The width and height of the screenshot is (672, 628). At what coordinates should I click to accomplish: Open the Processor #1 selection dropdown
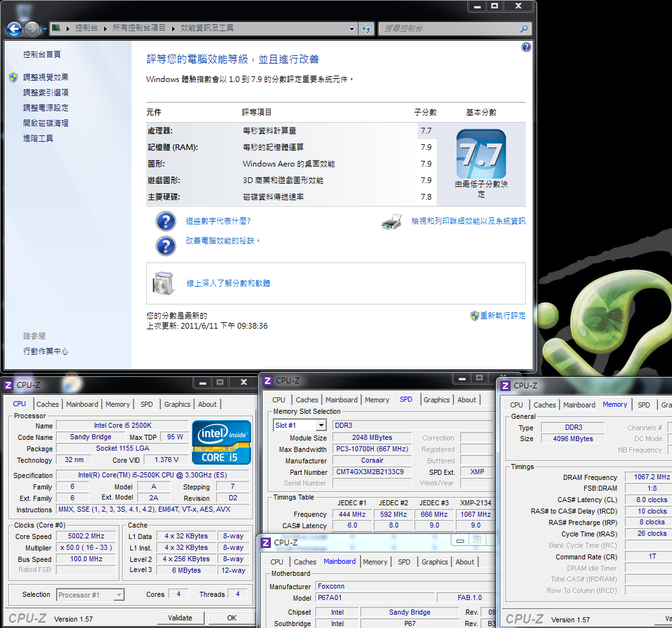119,594
